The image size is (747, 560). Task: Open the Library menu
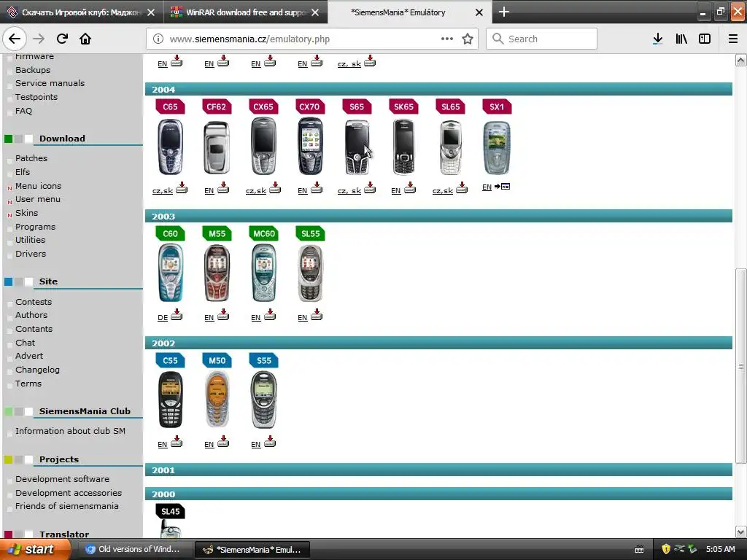pos(681,39)
